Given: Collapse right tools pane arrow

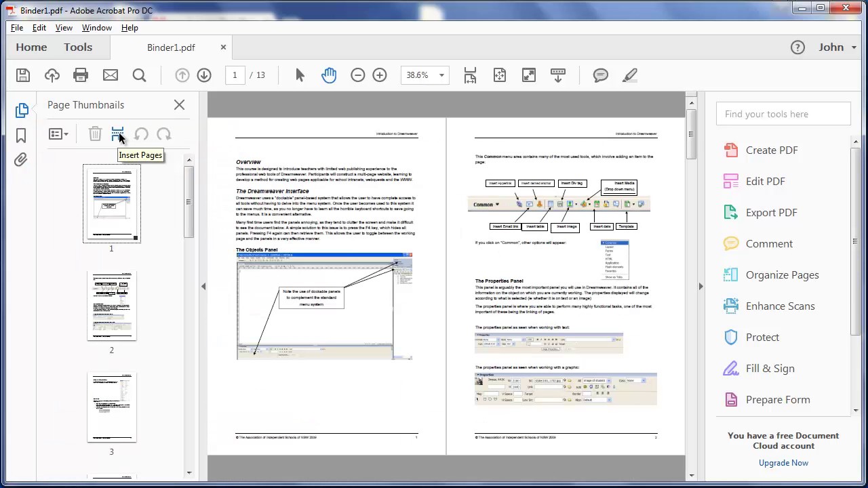Looking at the screenshot, I should click(701, 286).
